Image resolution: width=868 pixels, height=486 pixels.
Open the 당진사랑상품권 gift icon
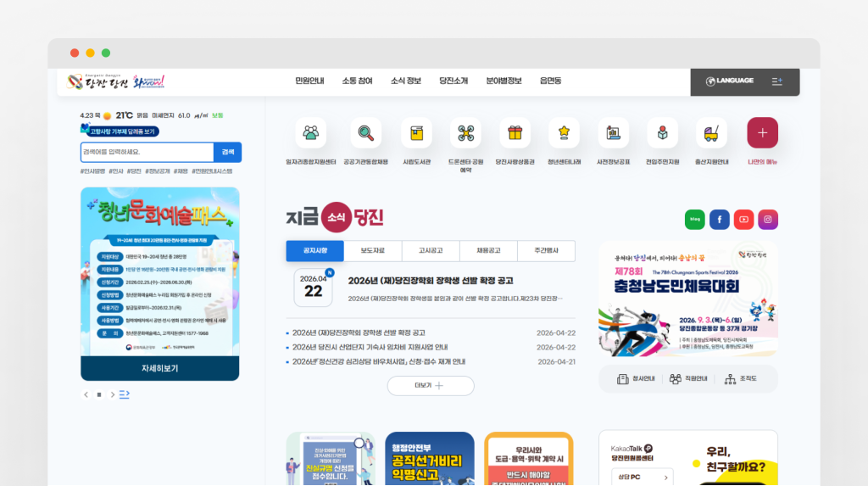point(515,133)
